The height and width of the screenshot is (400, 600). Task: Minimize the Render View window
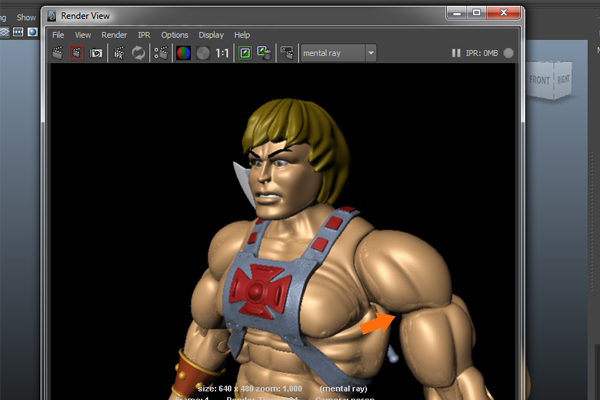(x=457, y=13)
